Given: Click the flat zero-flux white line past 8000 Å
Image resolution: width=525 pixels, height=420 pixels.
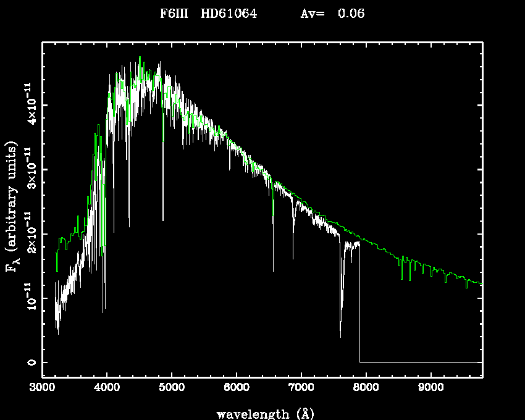Looking at the screenshot, I should tap(420, 362).
